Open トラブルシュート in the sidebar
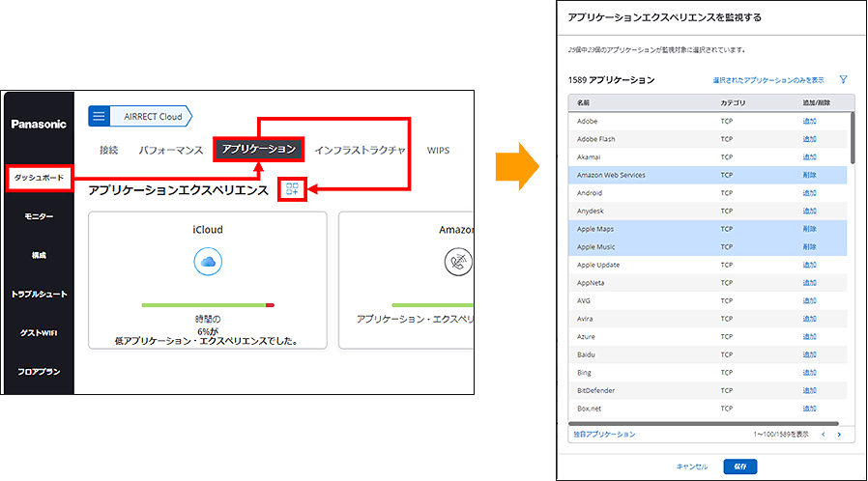The image size is (868, 481). tap(39, 295)
